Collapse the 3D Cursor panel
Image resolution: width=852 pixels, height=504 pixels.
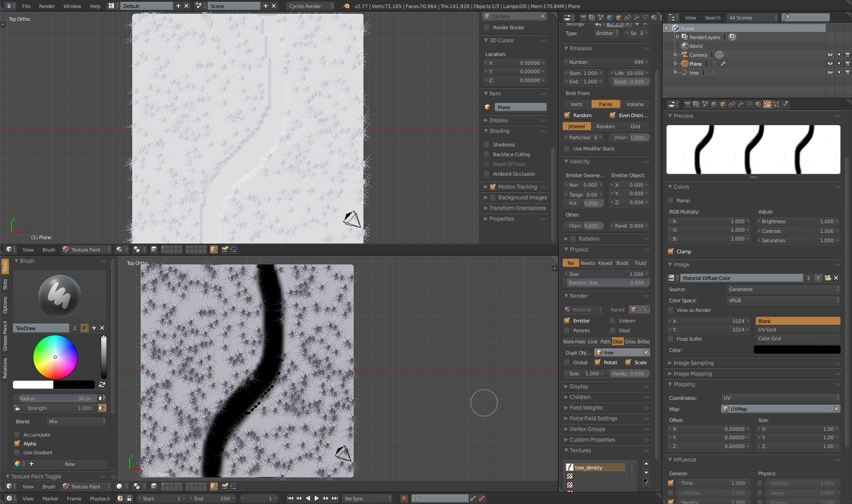(x=486, y=40)
